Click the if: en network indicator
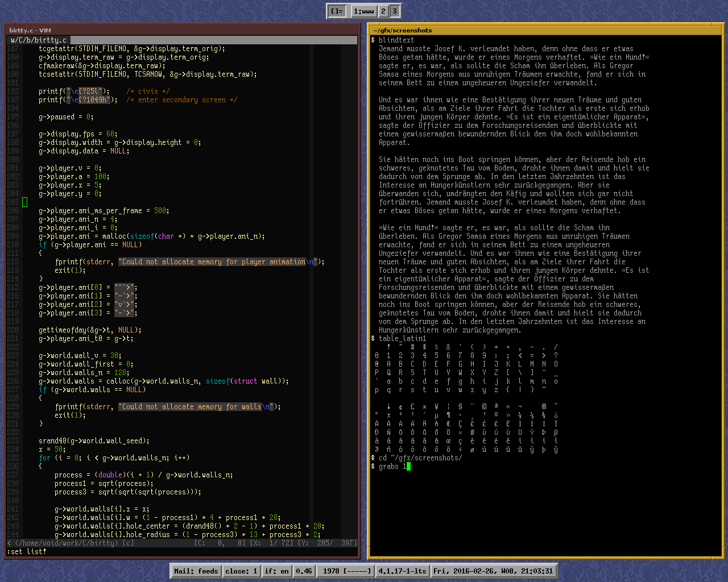This screenshot has height=582, width=728. click(276, 571)
